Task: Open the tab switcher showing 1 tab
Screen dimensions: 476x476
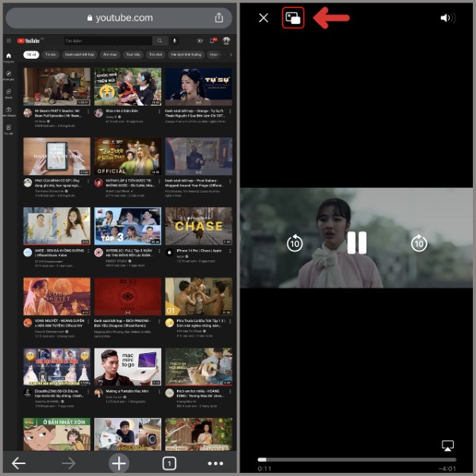Action: (169, 463)
